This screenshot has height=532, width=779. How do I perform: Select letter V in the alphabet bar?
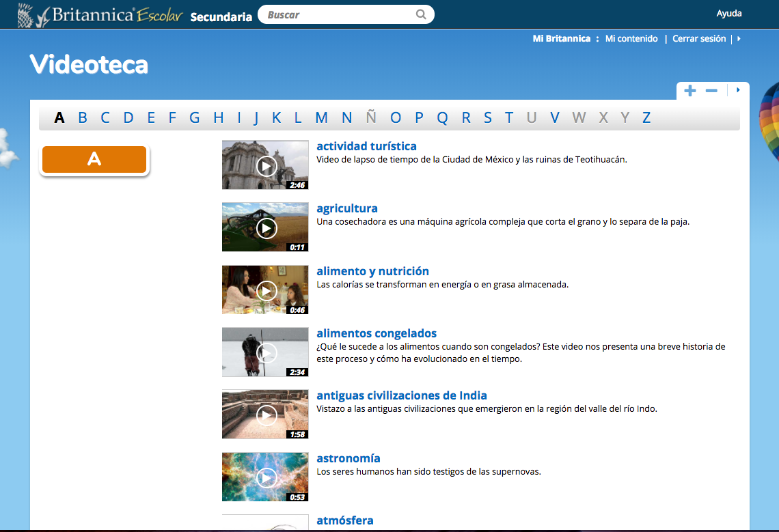[x=554, y=117]
